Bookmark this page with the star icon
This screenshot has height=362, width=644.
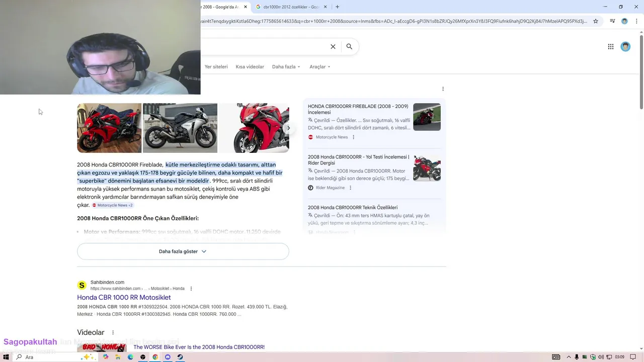596,21
